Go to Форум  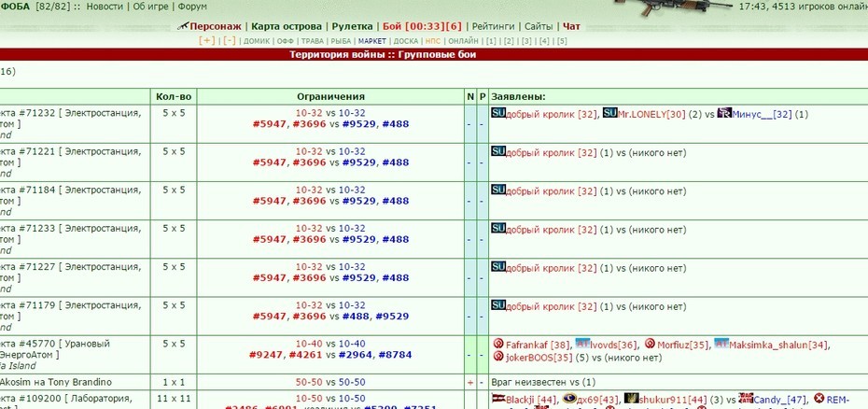[x=192, y=7]
